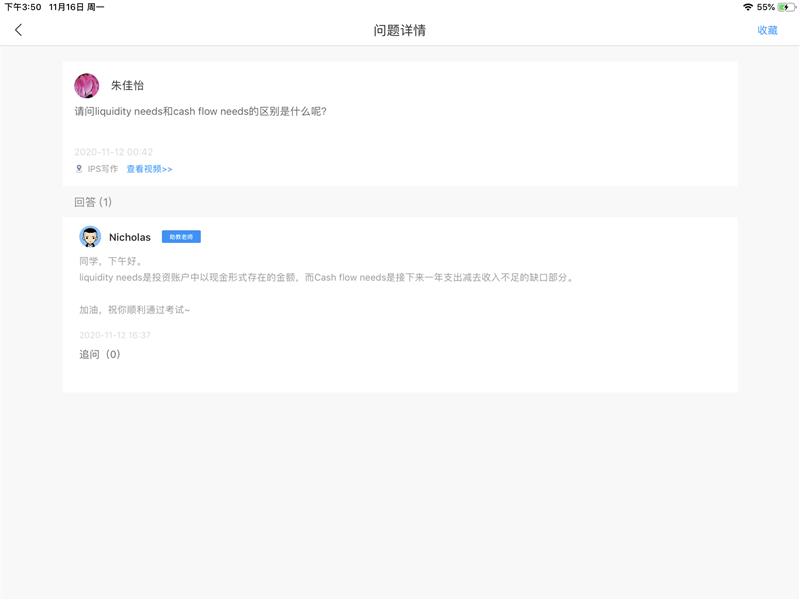Click the blue 助教老师 badge
Image resolution: width=800 pixels, height=600 pixels.
coord(181,237)
